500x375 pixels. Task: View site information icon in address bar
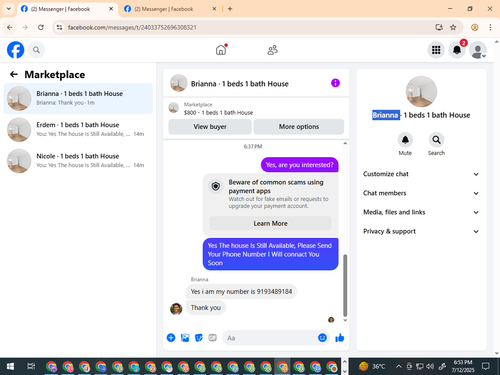59,27
